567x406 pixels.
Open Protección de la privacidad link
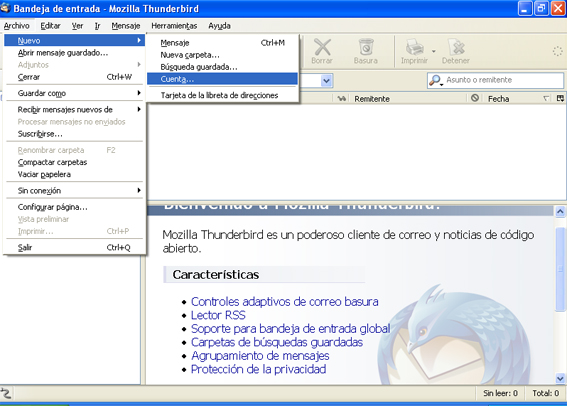259,369
